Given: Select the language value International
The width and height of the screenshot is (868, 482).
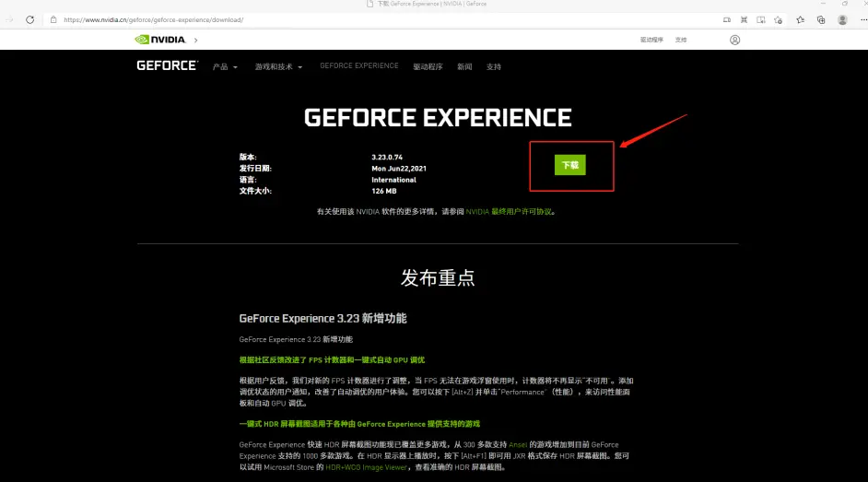Looking at the screenshot, I should point(393,180).
